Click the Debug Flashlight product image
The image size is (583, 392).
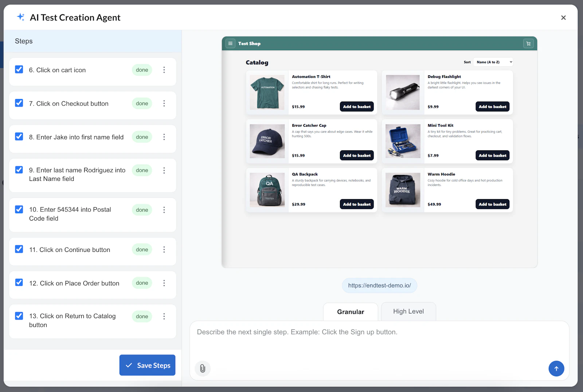tap(403, 92)
